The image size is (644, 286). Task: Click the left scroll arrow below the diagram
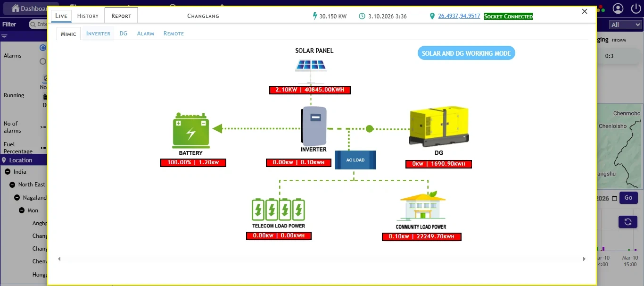59,259
